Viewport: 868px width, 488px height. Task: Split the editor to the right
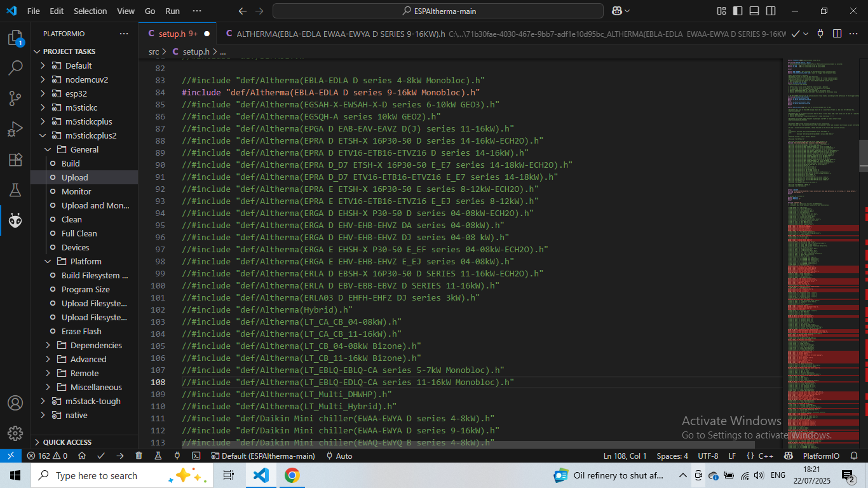tap(837, 34)
